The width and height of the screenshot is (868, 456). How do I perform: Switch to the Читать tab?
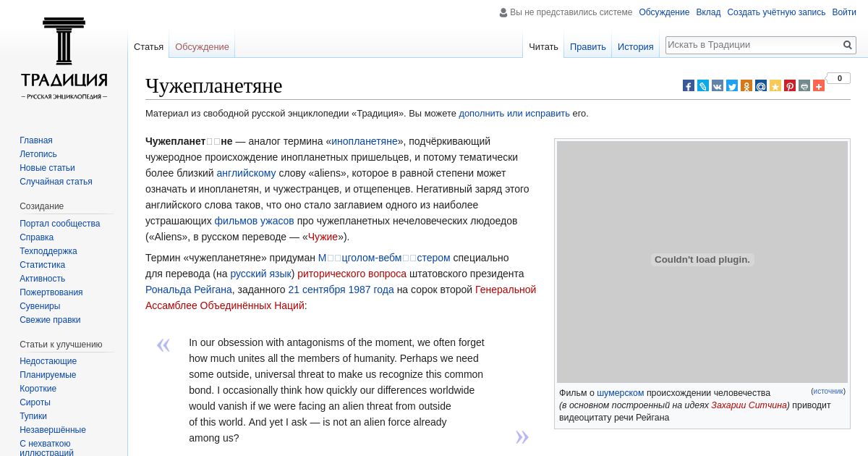coord(543,46)
